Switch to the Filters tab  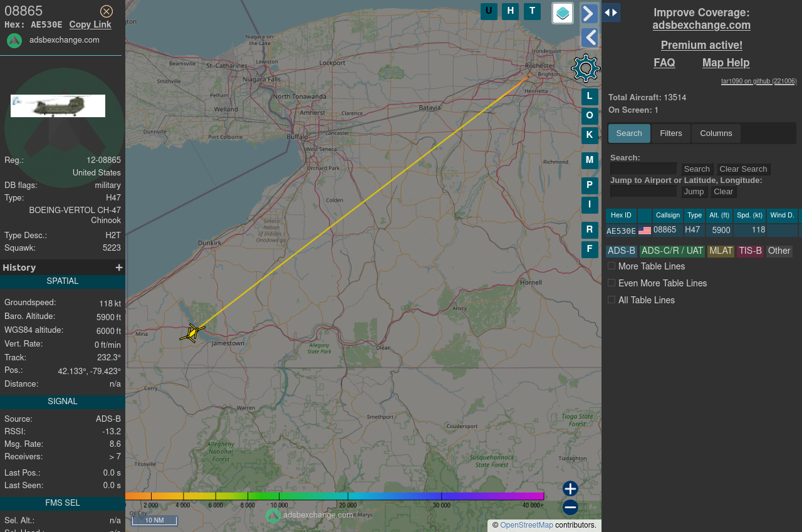pyautogui.click(x=671, y=133)
